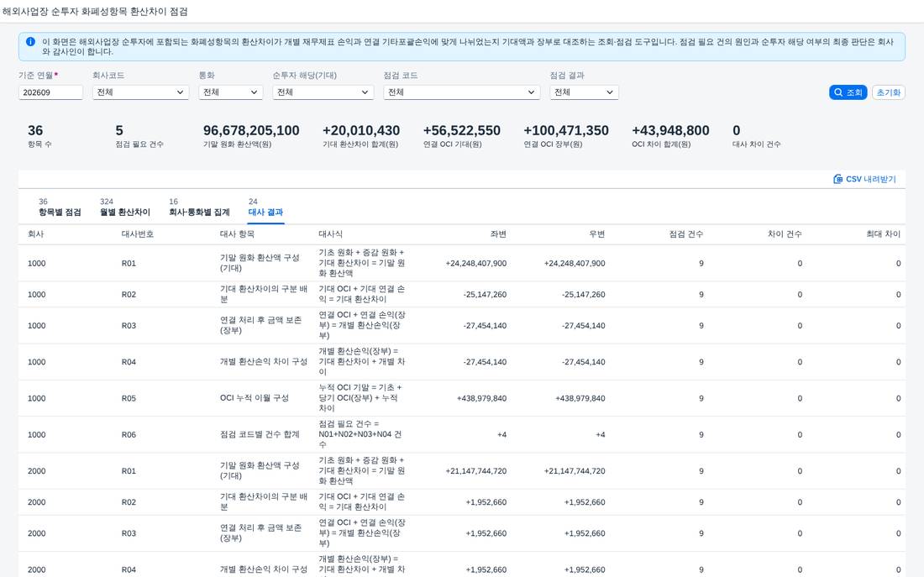Click the OCI 차이 합계 value +43,948,800
This screenshot has height=577, width=924.
[670, 130]
